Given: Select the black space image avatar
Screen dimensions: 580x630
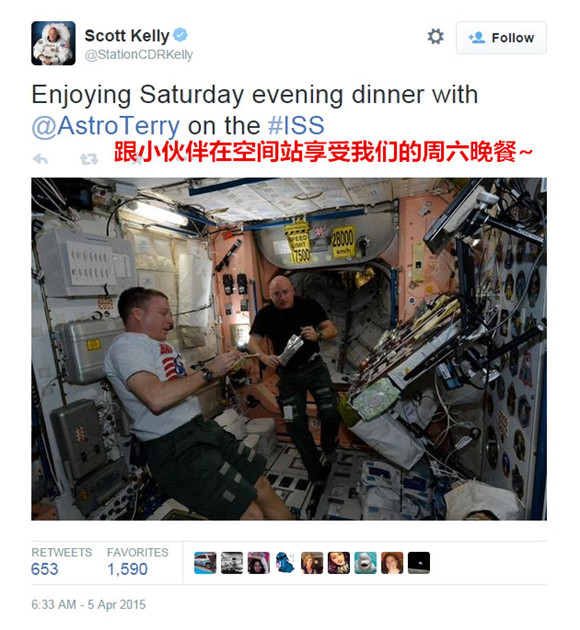Looking at the screenshot, I should tap(419, 562).
